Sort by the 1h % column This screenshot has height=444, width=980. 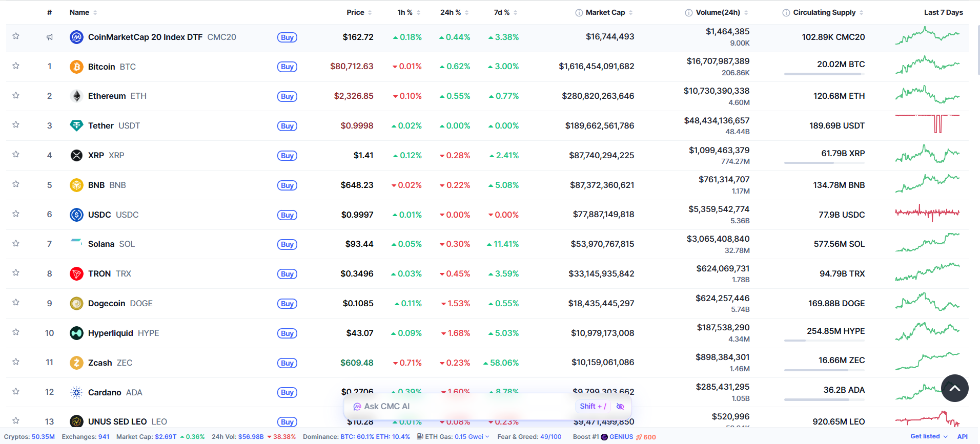click(x=409, y=12)
